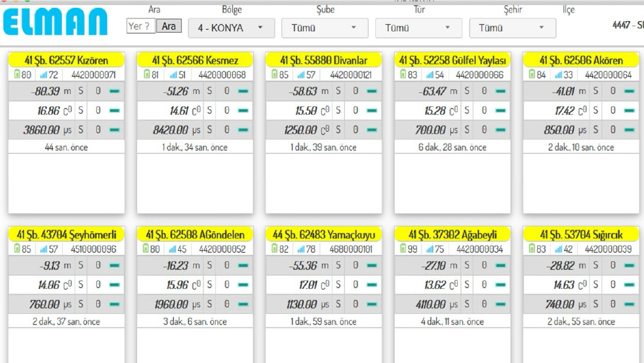Click the -51.26 m level reading
The height and width of the screenshot is (363, 644).
click(176, 91)
